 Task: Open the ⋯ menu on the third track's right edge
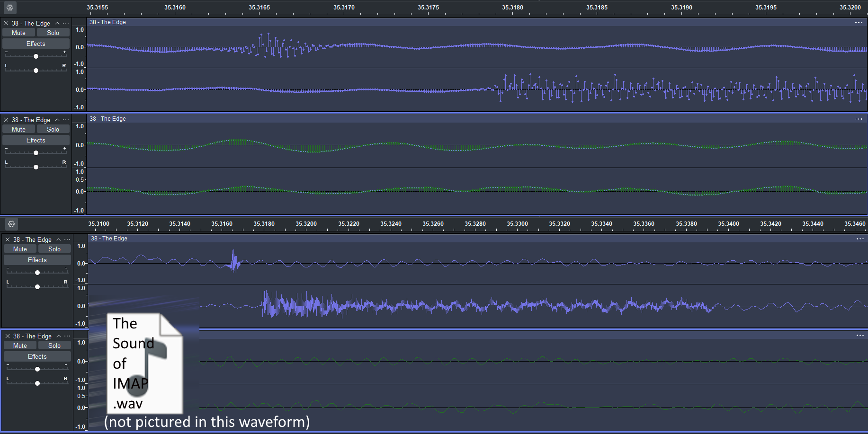(x=860, y=239)
